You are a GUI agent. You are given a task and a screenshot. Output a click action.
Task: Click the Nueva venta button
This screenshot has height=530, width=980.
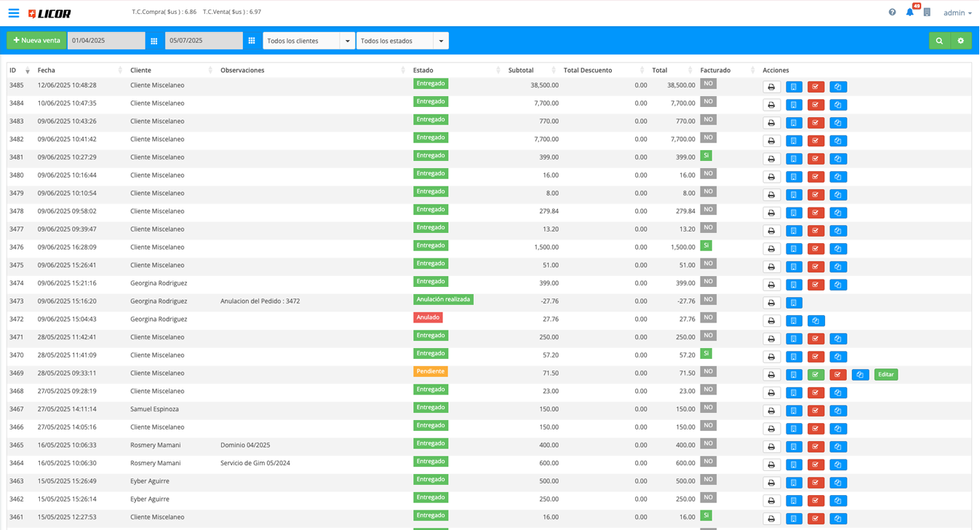[36, 41]
